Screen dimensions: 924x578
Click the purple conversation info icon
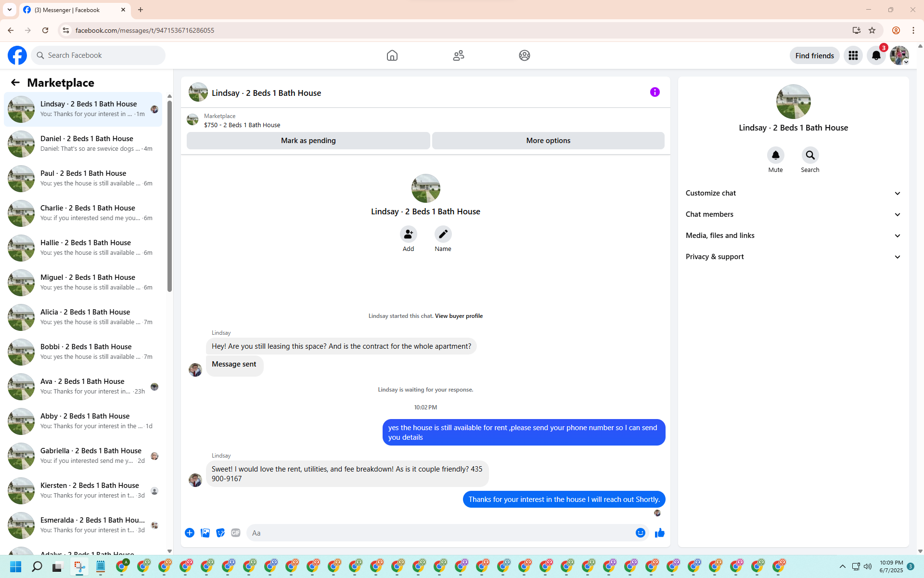coord(654,92)
